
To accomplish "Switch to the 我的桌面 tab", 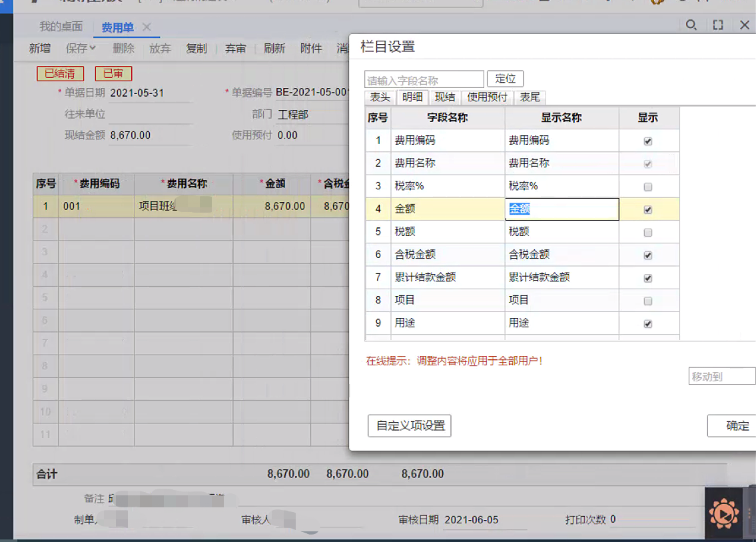I will [x=61, y=27].
